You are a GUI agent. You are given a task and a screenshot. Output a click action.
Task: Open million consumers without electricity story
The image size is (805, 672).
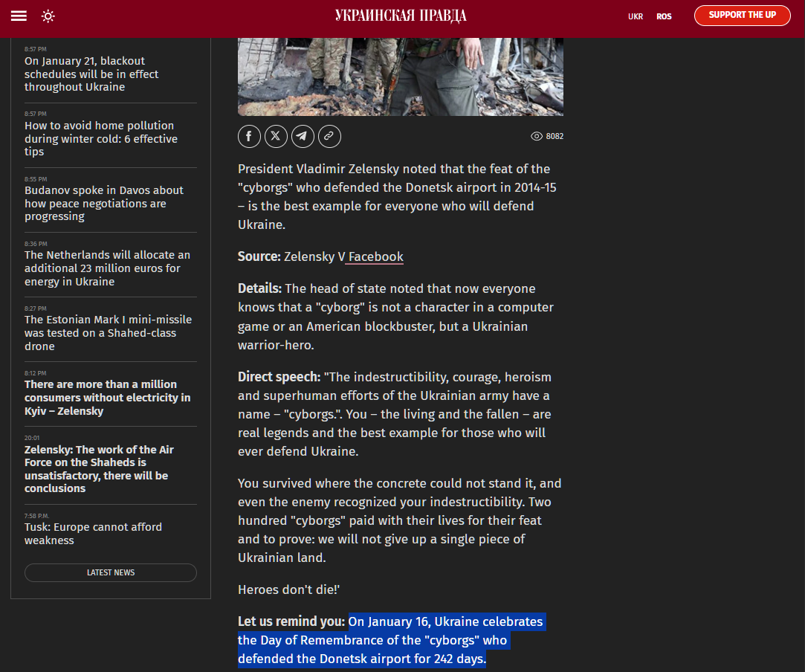[x=107, y=398]
